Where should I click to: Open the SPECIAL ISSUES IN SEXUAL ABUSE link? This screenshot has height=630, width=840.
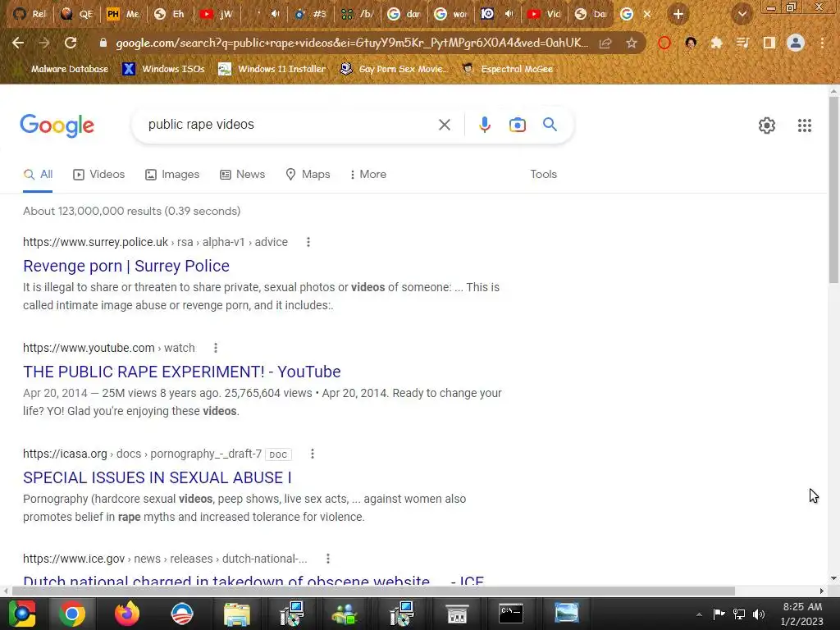point(157,477)
